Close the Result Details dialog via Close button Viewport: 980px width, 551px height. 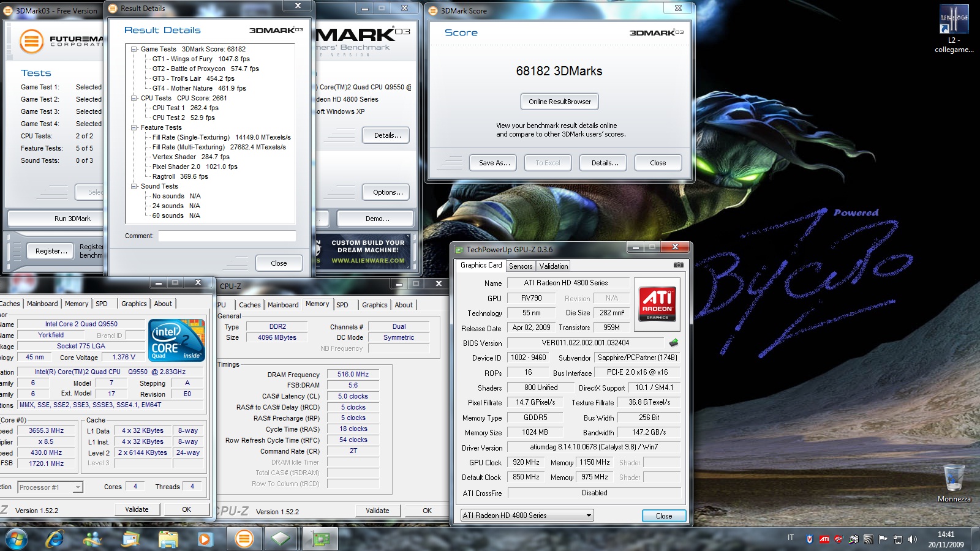tap(279, 263)
